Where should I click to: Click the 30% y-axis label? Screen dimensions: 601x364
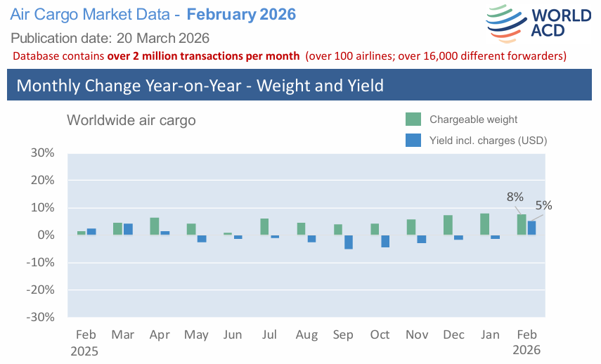click(x=43, y=152)
